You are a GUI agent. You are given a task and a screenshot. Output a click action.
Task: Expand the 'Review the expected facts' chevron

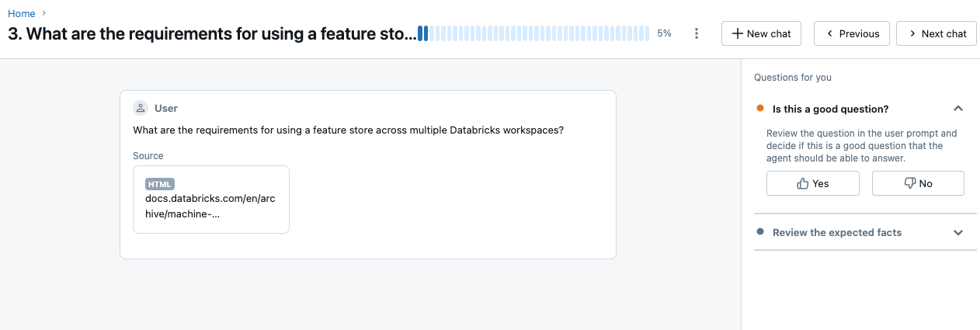tap(958, 232)
